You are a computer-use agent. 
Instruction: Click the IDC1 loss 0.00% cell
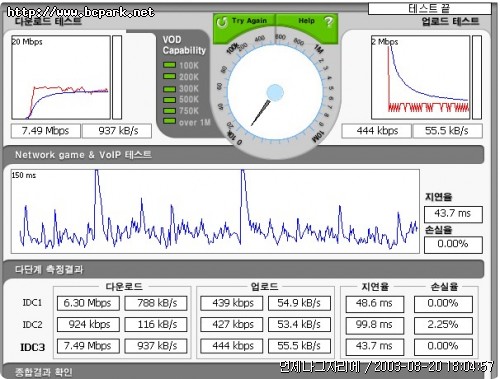click(x=443, y=304)
